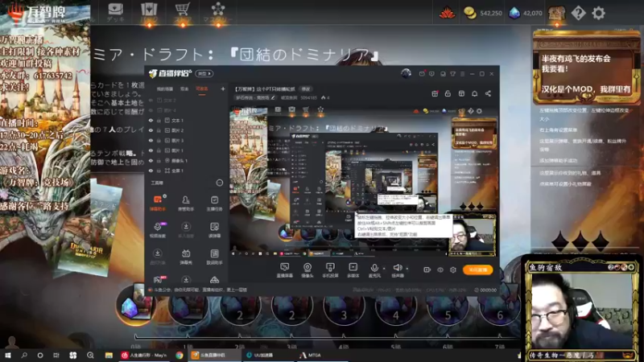The image size is (644, 362).
Task: Toggle the lock on 摄像头 1 layer
Action: [159, 160]
